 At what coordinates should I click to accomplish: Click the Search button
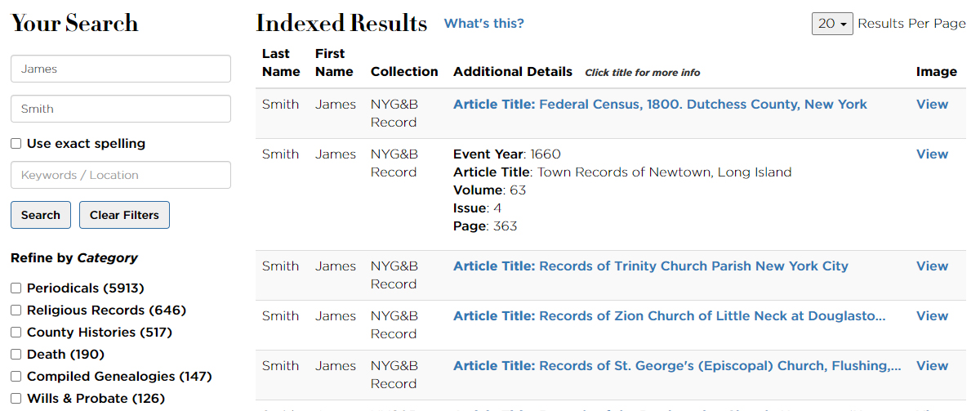(x=41, y=215)
